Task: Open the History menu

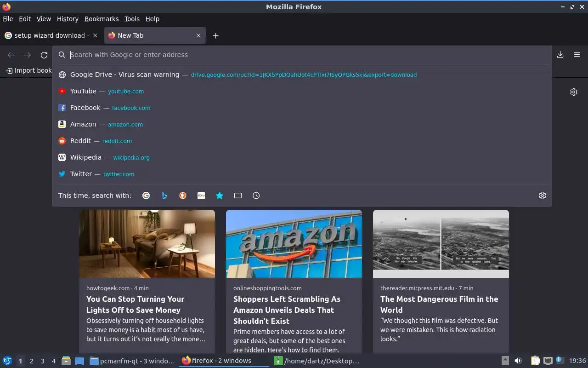Action: [68, 19]
